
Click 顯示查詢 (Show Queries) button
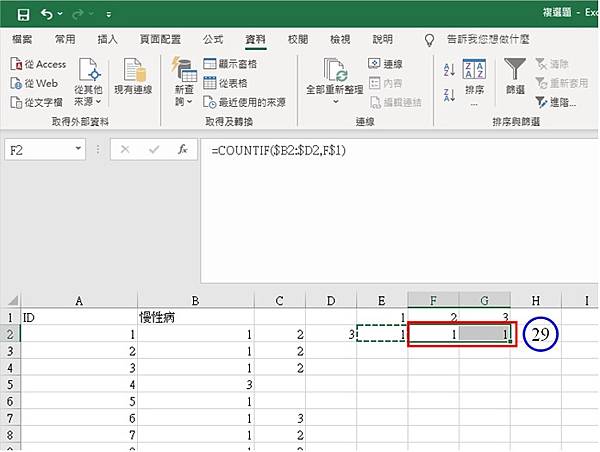(x=230, y=64)
